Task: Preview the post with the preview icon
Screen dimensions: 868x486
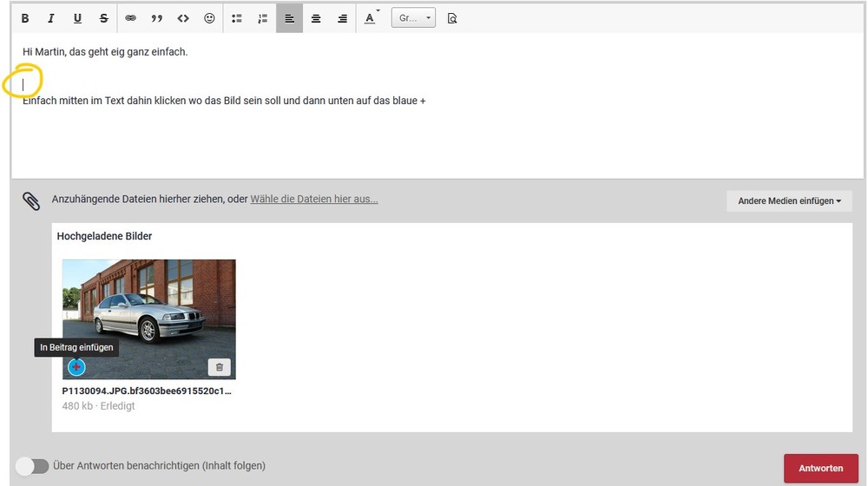Action: [451, 18]
